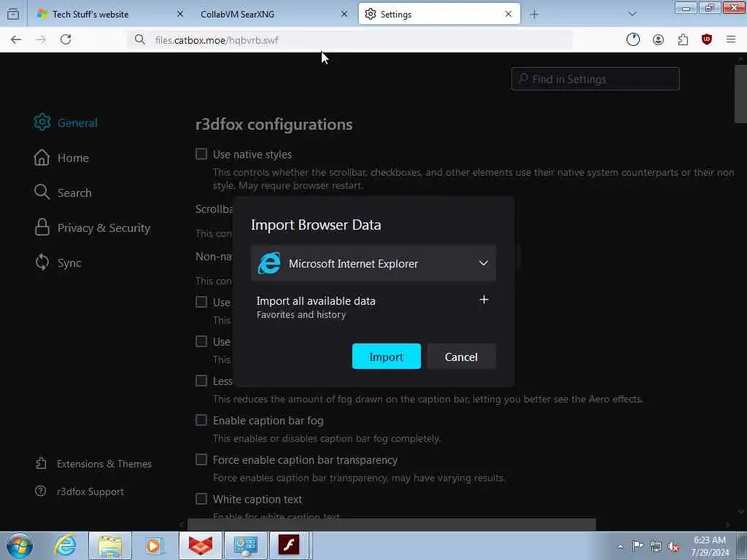
Task: Open r3dfox Support link
Action: (x=80, y=491)
